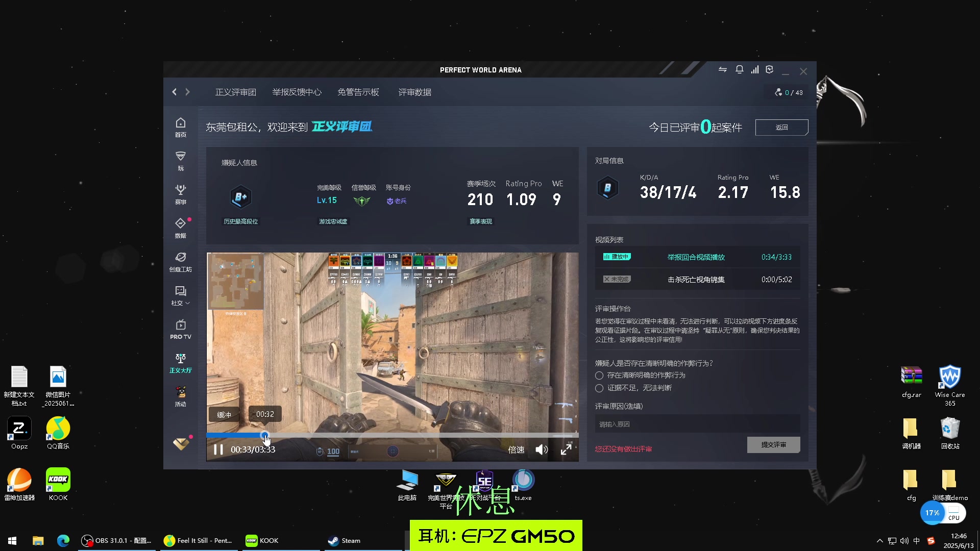Select the 回收站 recycle bin
This screenshot has width=980, height=551.
pos(950,433)
